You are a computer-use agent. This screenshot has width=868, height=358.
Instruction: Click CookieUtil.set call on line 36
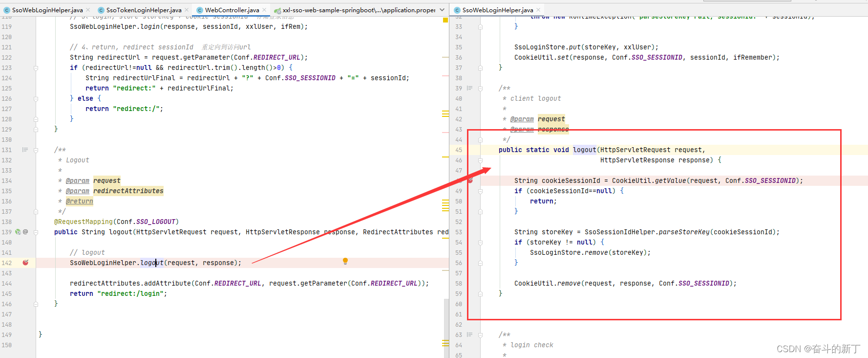click(542, 57)
